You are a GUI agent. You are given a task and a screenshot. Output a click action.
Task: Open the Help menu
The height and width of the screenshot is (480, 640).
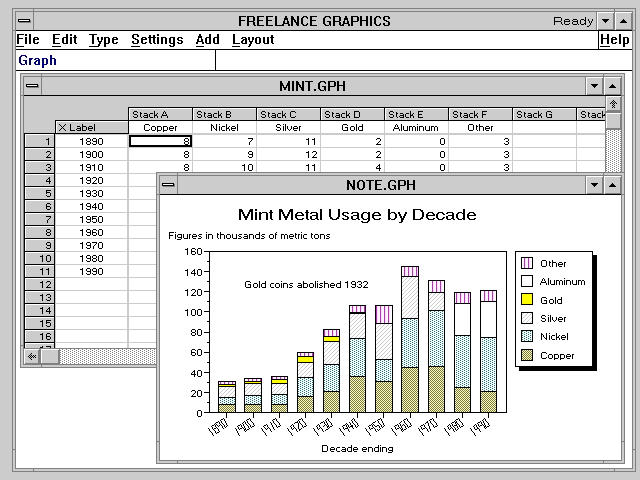(614, 40)
